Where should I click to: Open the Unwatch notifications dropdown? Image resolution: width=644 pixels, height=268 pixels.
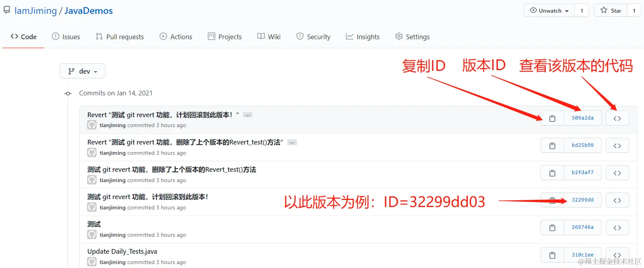549,11
